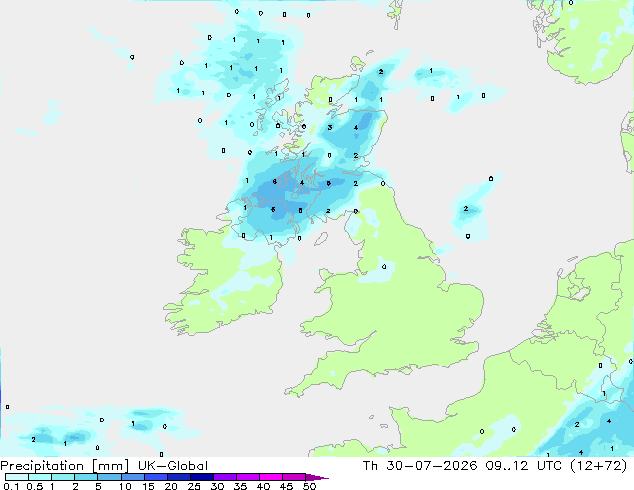The height and width of the screenshot is (490, 634).
Task: Select the 10–15 mm legend swatch
Action: click(x=132, y=477)
